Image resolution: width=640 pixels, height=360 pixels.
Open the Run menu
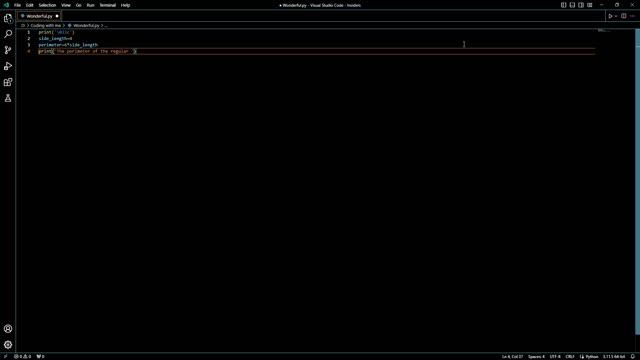tap(90, 5)
